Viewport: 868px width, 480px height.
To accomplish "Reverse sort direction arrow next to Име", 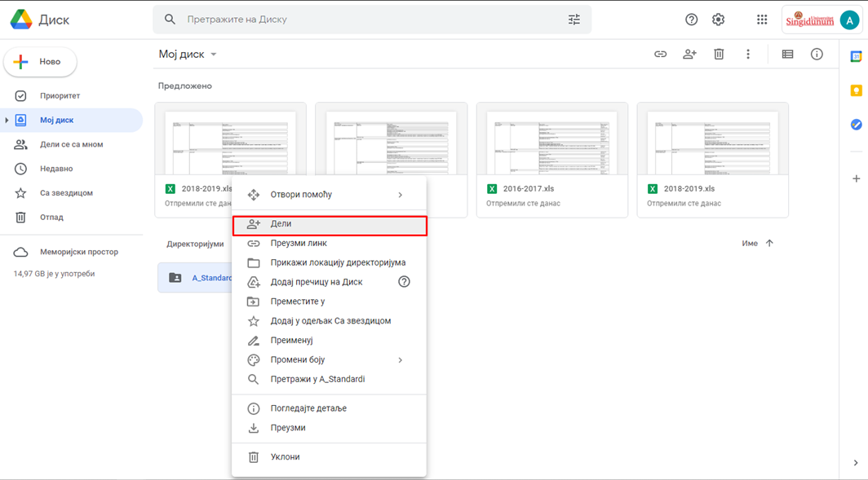I will [x=769, y=244].
